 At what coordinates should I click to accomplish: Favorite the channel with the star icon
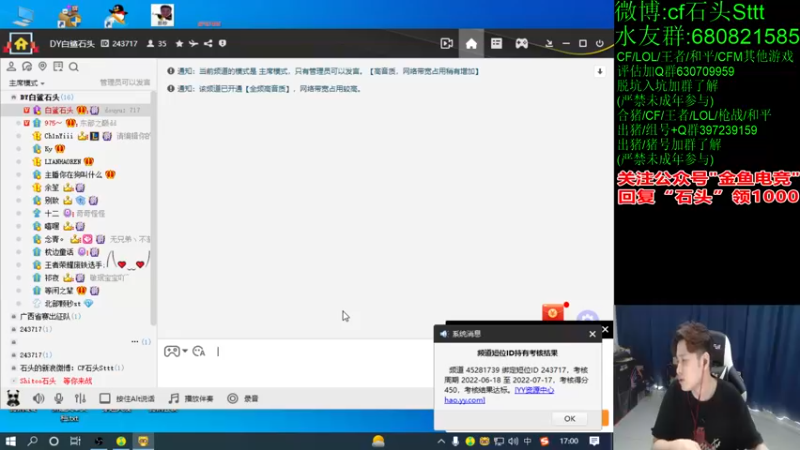179,44
